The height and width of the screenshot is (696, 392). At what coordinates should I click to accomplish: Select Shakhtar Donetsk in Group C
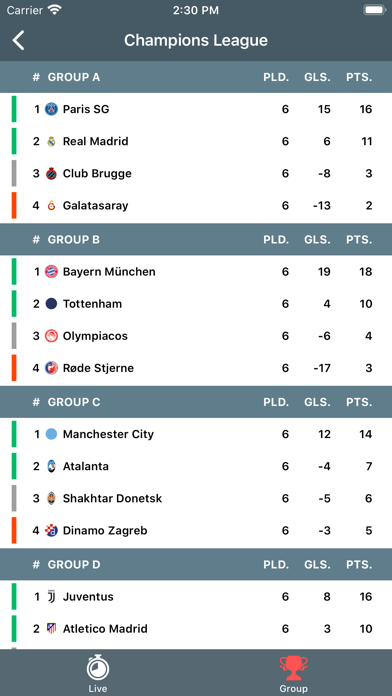[x=196, y=498]
